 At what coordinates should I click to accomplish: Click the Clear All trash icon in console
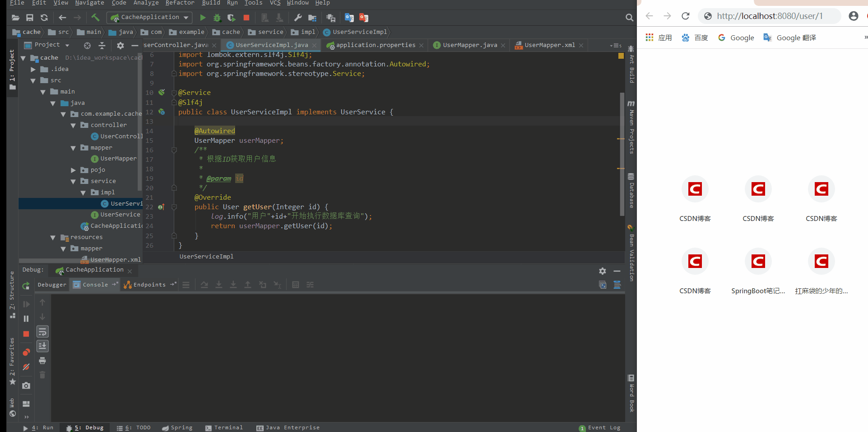[x=42, y=375]
